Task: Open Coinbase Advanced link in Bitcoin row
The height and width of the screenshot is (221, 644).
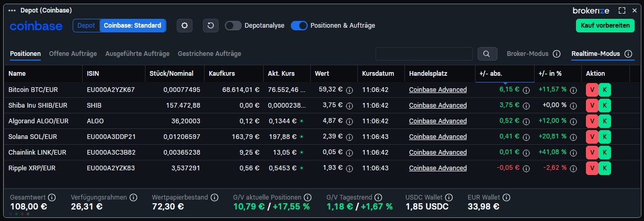Action: click(x=438, y=90)
